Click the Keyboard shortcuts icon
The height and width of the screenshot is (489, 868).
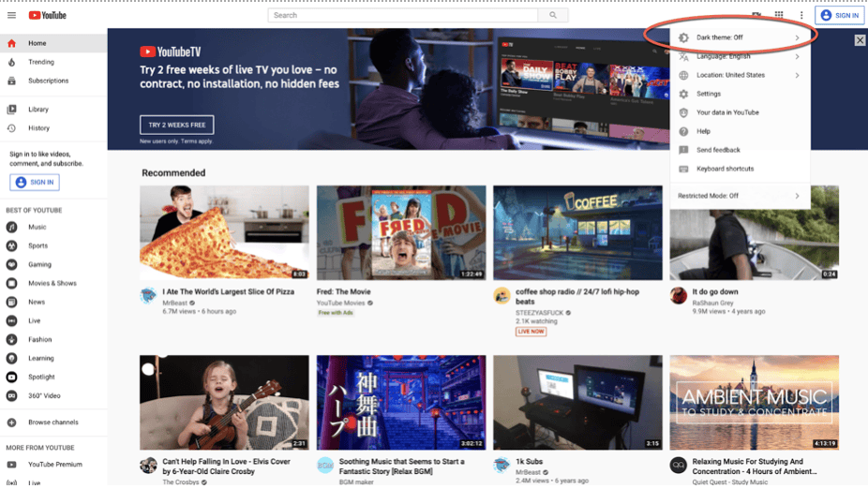click(683, 169)
